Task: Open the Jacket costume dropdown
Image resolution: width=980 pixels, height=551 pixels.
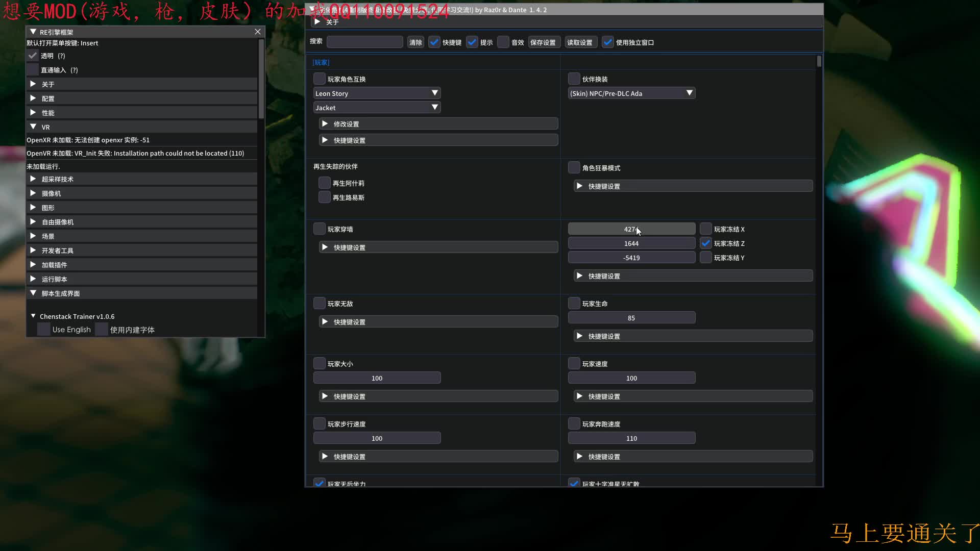Action: (377, 107)
